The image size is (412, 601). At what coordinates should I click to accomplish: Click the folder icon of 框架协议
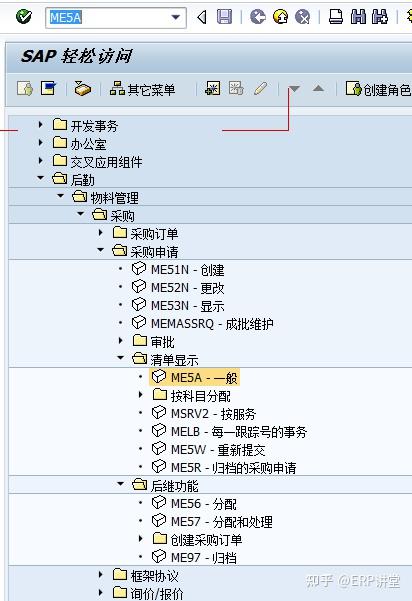coord(120,574)
